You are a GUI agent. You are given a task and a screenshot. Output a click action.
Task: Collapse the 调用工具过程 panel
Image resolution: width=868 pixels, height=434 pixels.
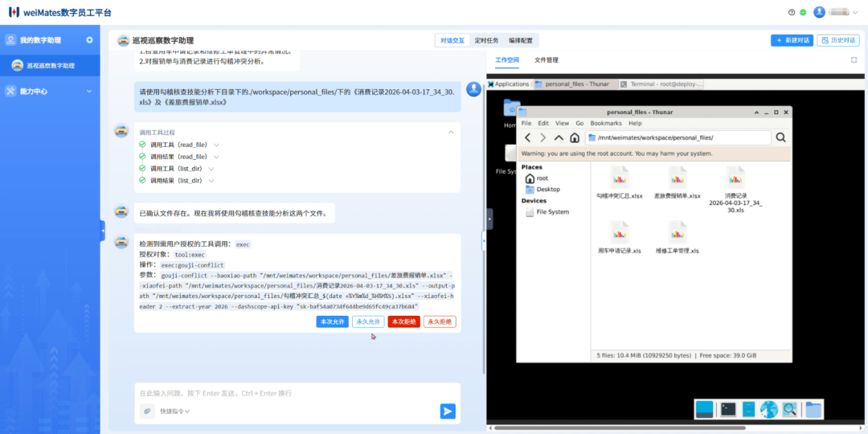tap(451, 133)
